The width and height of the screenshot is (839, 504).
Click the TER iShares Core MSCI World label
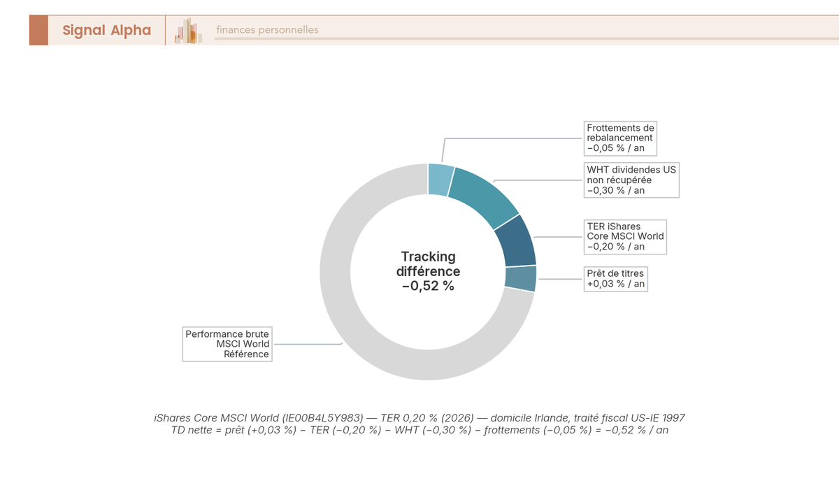625,236
